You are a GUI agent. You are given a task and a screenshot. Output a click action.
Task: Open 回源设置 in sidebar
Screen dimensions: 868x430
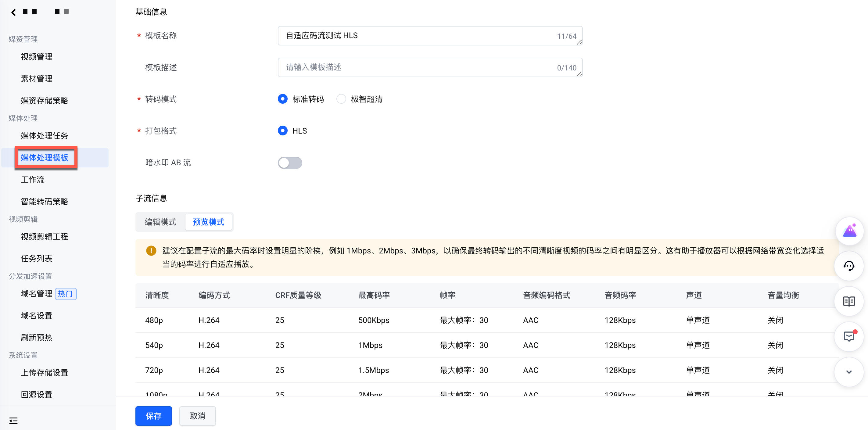coord(36,394)
